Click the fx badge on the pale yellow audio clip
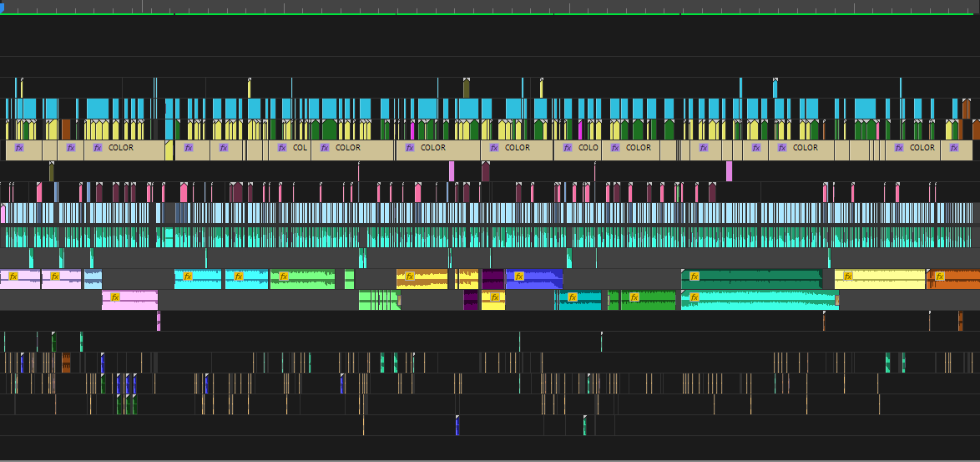 [x=848, y=277]
